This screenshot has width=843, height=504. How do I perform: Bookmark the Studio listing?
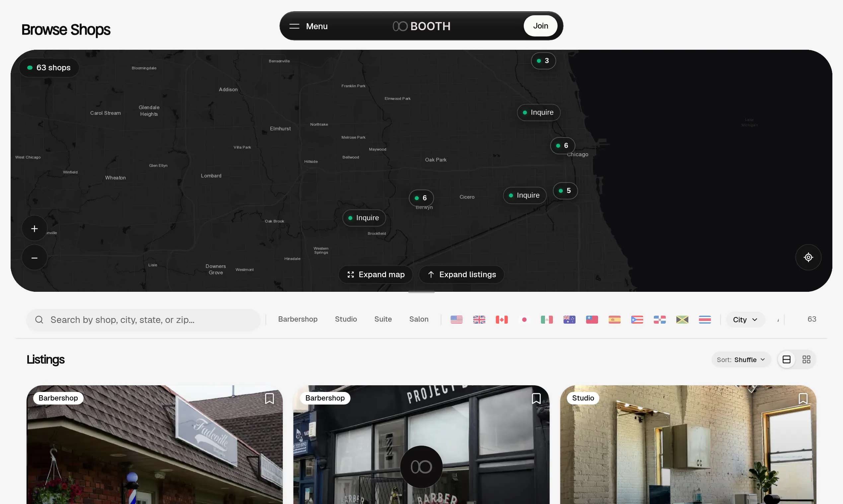[803, 398]
